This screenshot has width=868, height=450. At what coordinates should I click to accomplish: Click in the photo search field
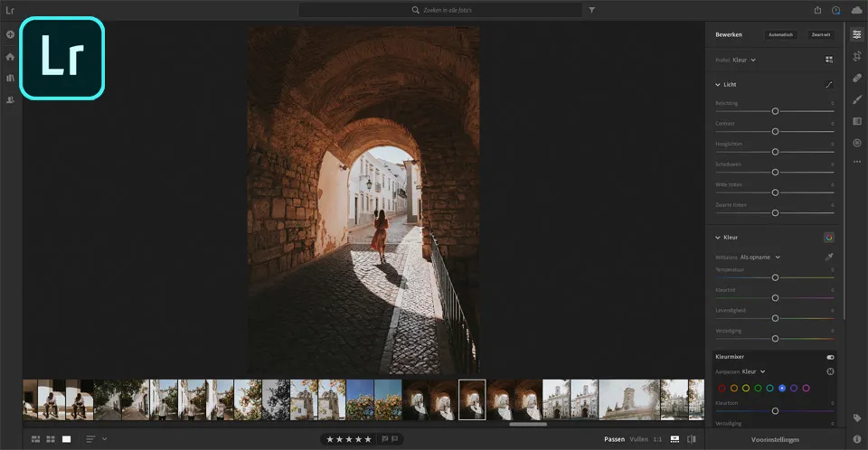[x=440, y=10]
